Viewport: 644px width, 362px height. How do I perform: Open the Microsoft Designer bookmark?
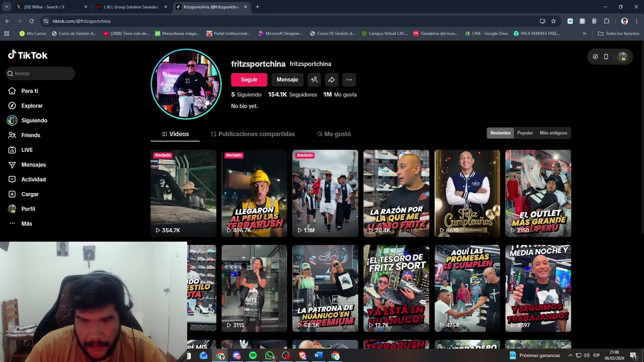click(x=280, y=34)
